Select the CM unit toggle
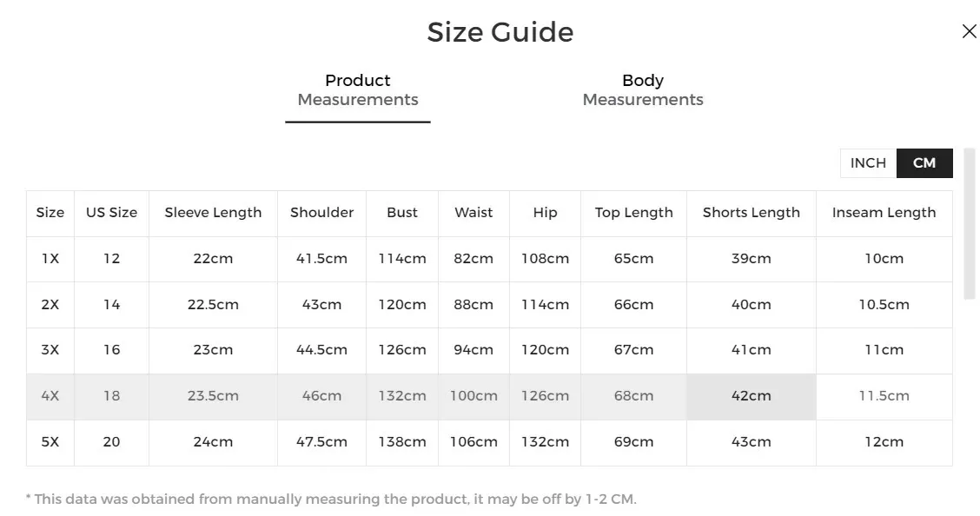The image size is (980, 516). point(924,163)
